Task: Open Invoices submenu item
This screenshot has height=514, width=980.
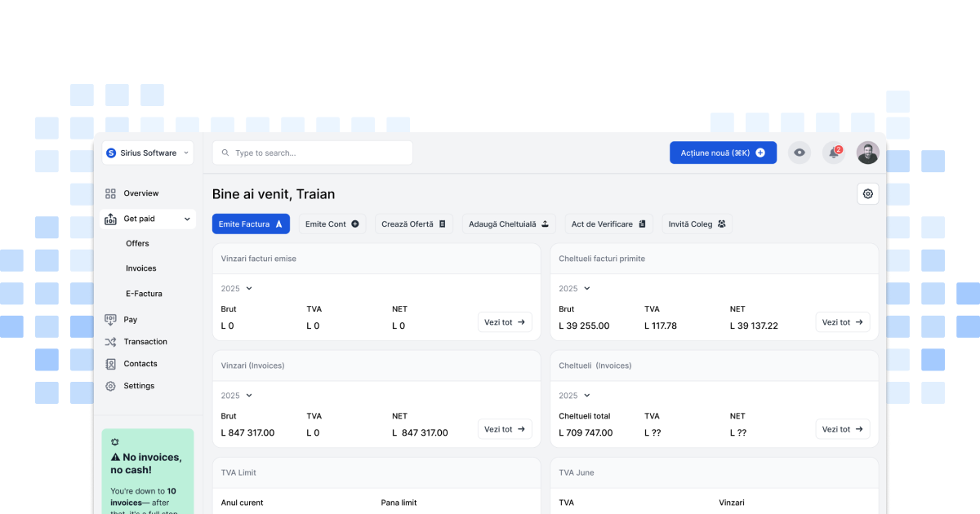Action: [x=140, y=268]
